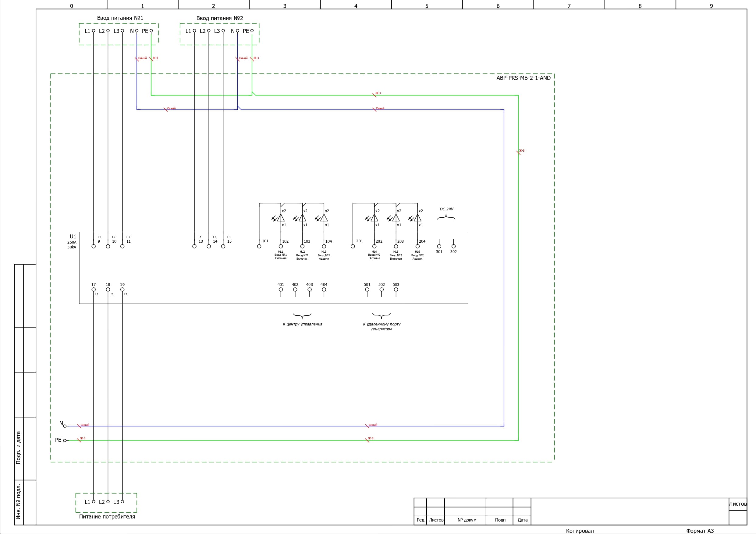
Task: Click the N terminal of Ввод питания №2
Action: tap(237, 31)
